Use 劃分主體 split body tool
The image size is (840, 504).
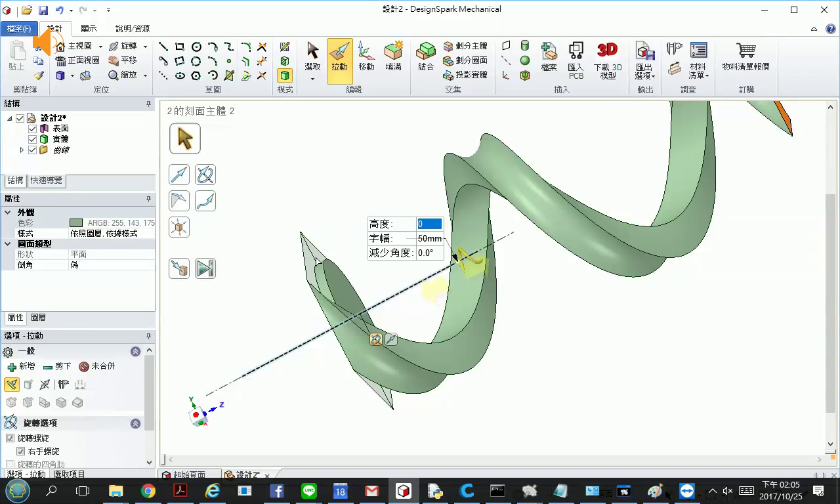[x=465, y=46]
